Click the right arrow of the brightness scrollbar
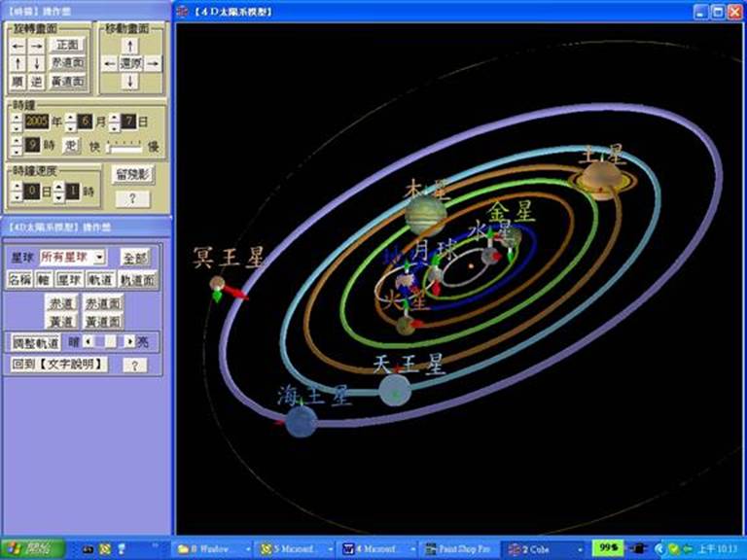Image resolution: width=747 pixels, height=560 pixels. 128,342
